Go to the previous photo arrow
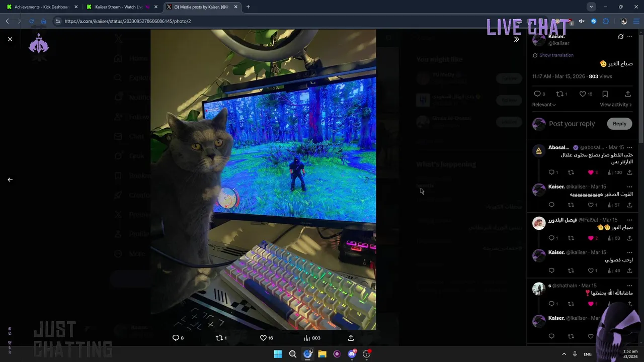 [10, 179]
